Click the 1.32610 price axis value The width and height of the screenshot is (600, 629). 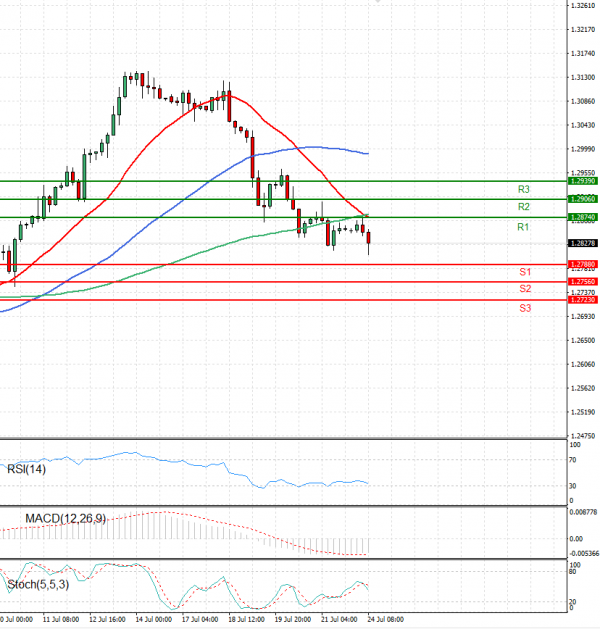[x=583, y=6]
